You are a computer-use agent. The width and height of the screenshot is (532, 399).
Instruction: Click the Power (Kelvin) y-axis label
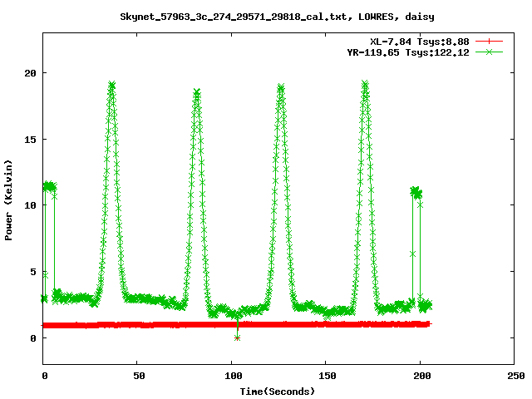tap(8, 200)
